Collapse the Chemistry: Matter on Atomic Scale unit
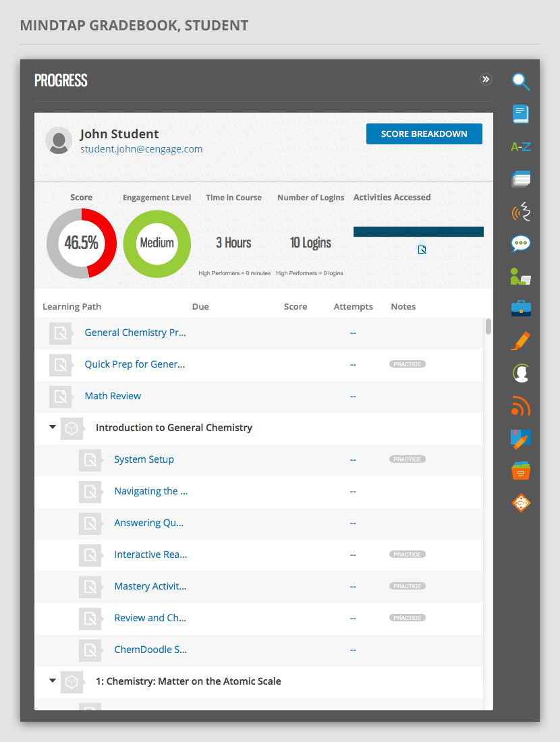 (x=53, y=681)
